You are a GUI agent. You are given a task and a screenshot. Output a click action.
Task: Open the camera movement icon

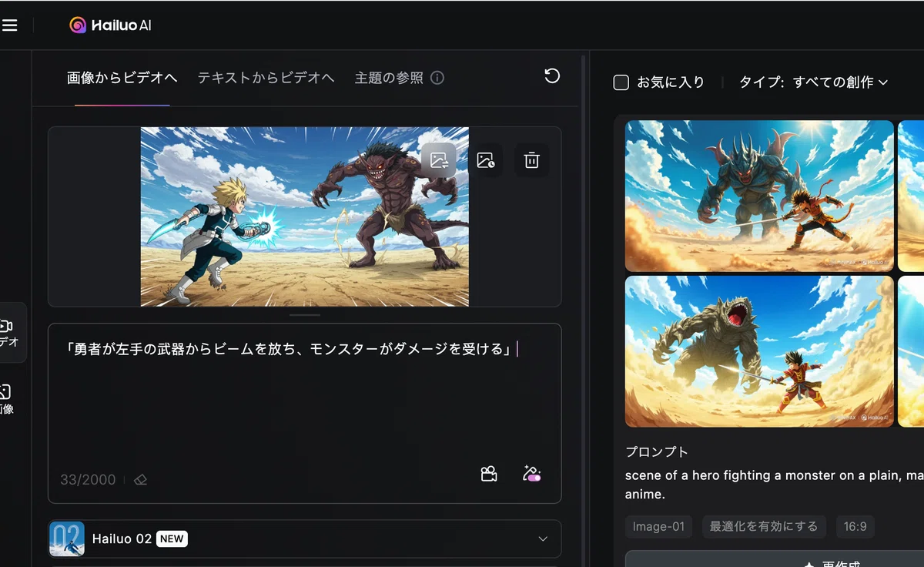point(489,474)
